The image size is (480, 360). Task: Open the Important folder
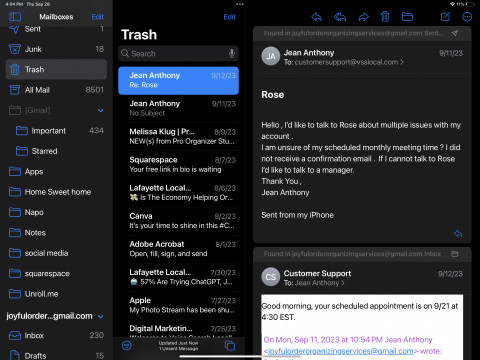click(x=56, y=131)
